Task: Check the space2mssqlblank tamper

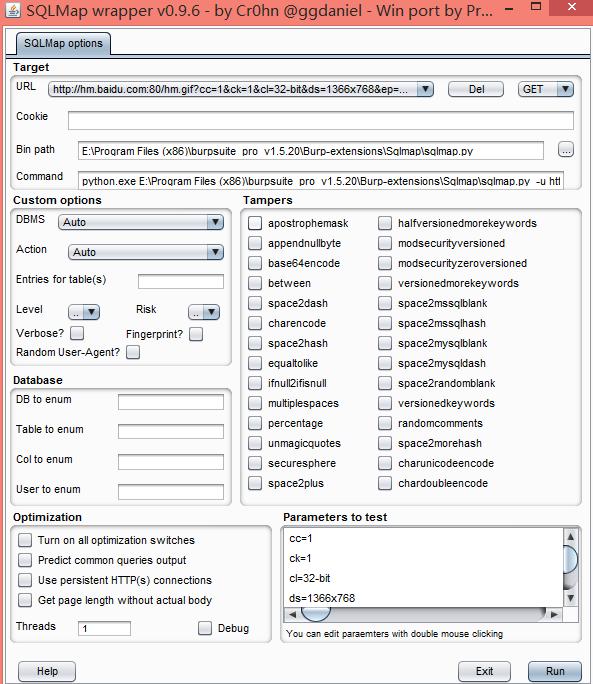Action: [x=385, y=303]
